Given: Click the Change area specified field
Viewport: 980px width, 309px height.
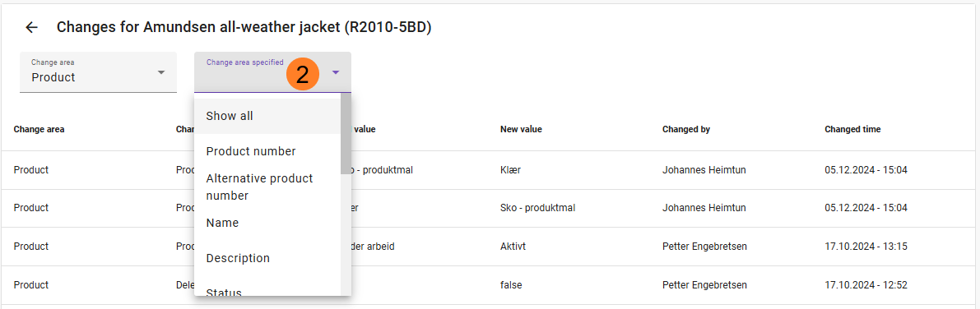Looking at the screenshot, I should (x=272, y=72).
